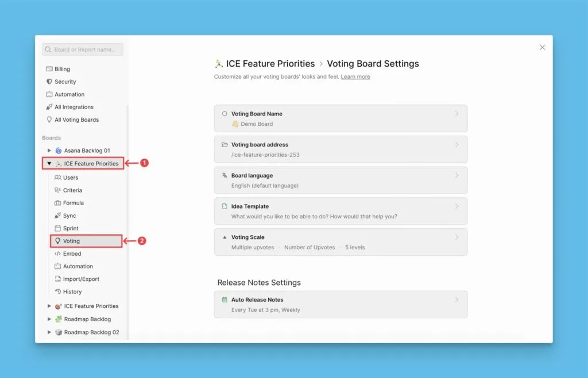Select Criteria in the board submenu

pos(72,190)
